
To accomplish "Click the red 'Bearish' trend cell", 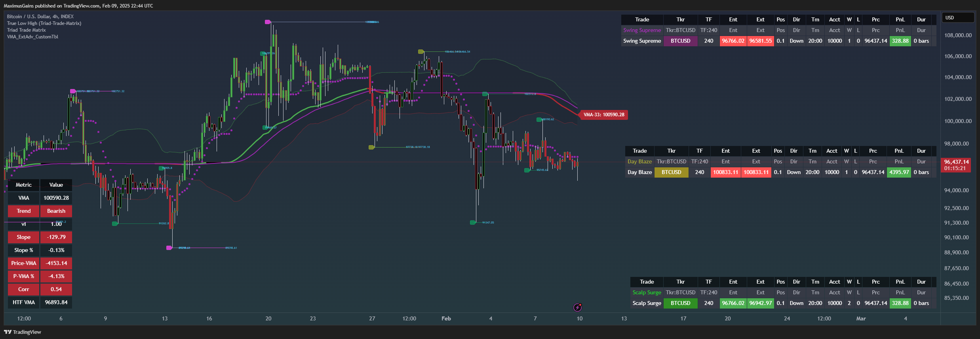I will [56, 211].
